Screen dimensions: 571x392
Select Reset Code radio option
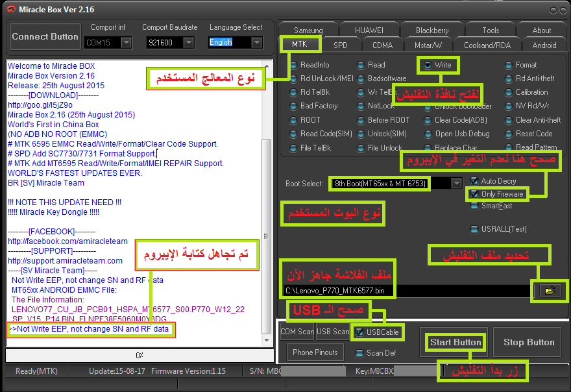pyautogui.click(x=509, y=134)
